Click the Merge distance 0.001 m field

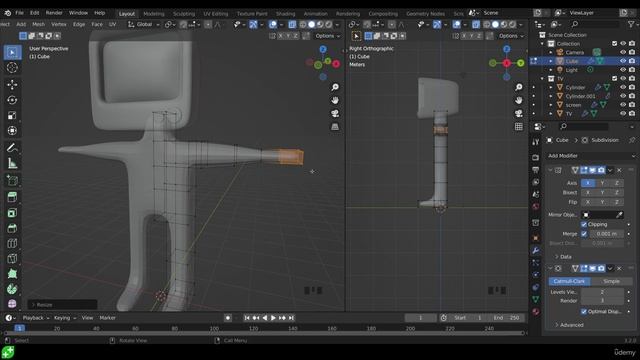point(606,234)
